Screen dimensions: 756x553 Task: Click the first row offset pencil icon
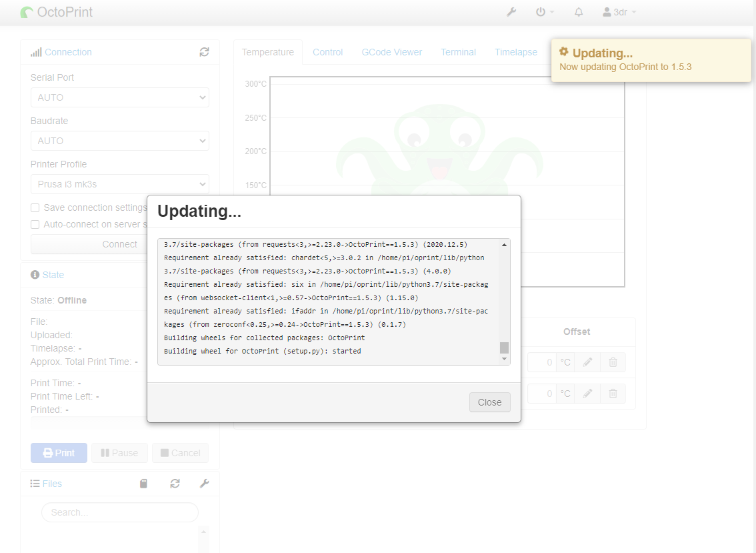(x=587, y=362)
